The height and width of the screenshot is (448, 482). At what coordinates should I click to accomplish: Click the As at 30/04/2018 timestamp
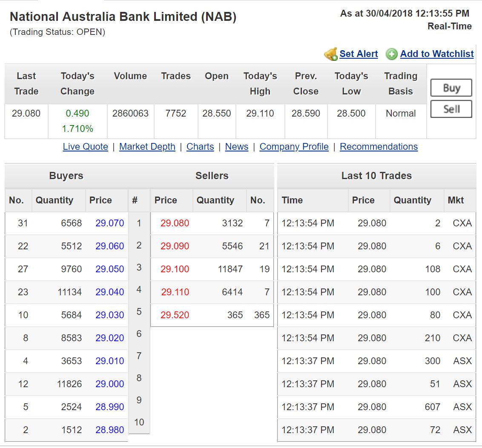405,13
